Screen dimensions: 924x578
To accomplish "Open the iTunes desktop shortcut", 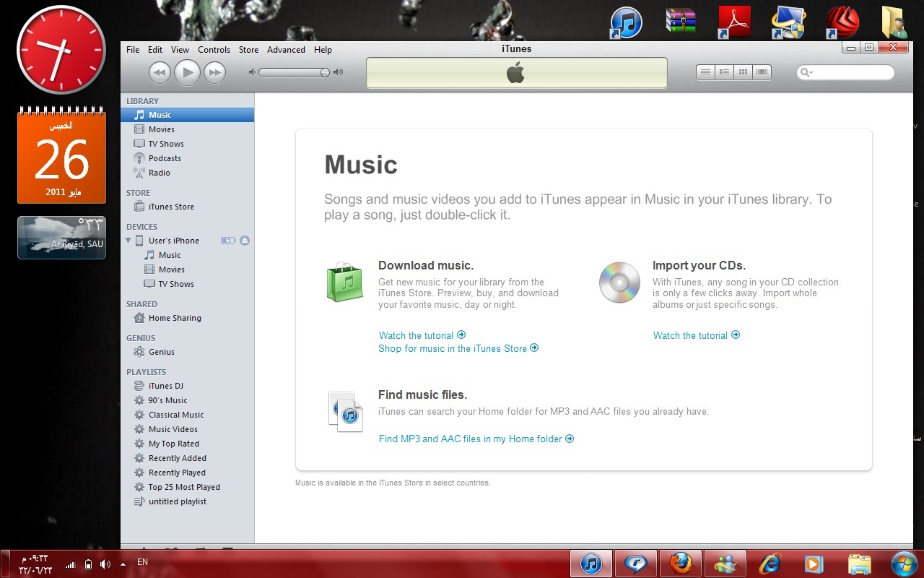I will pyautogui.click(x=626, y=22).
